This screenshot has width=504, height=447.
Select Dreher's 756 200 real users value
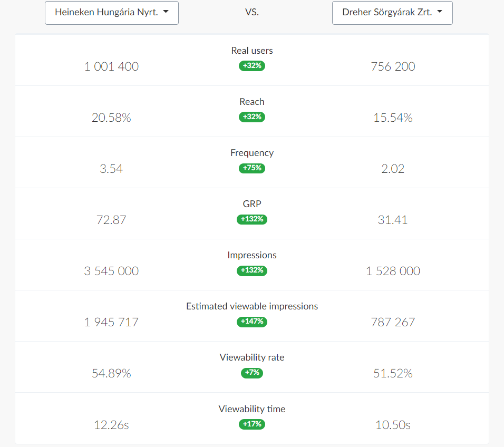pyautogui.click(x=393, y=66)
